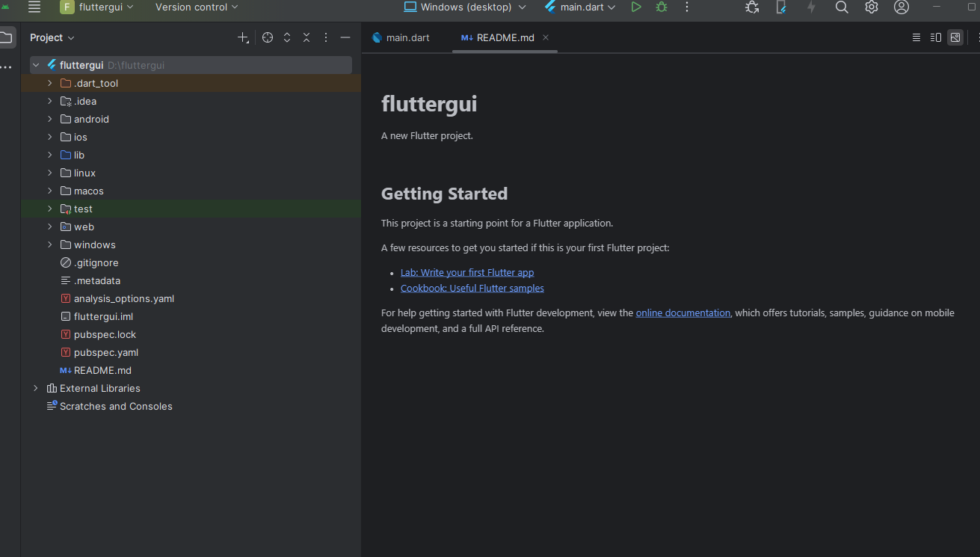
Task: Follow the online documentation link
Action: [x=682, y=313]
